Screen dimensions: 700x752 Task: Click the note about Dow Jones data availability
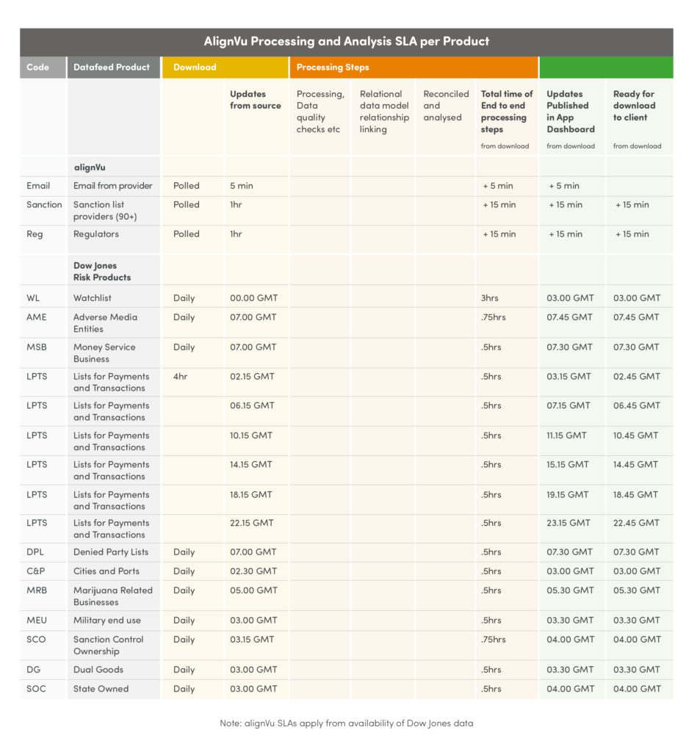[x=346, y=723]
